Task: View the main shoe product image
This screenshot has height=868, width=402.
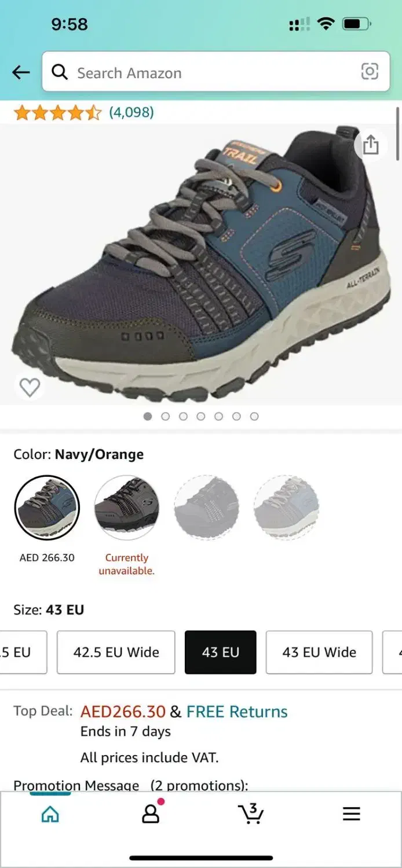Action: 201,263
